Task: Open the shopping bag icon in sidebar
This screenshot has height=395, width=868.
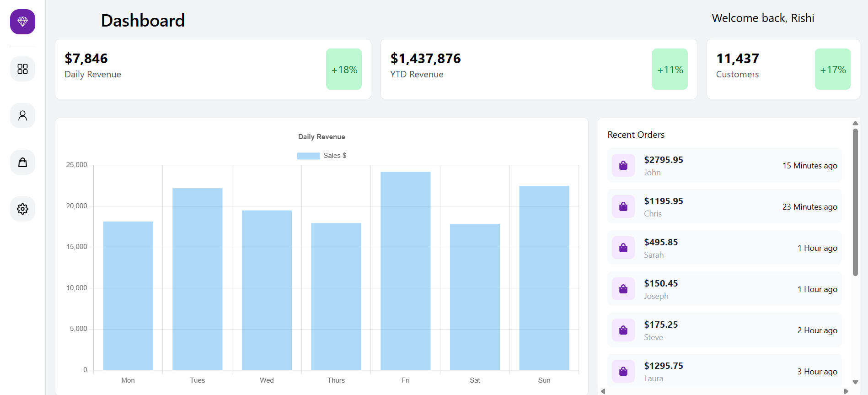Action: pos(22,162)
